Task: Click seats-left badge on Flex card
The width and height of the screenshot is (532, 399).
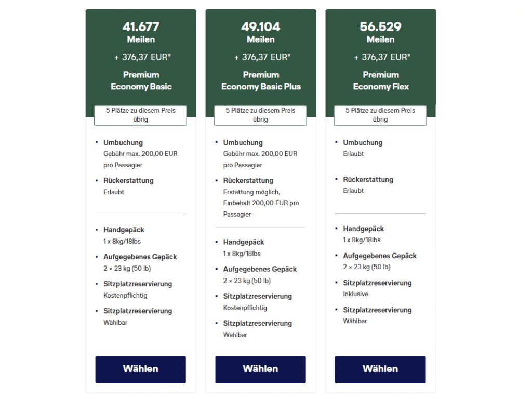Action: click(380, 115)
